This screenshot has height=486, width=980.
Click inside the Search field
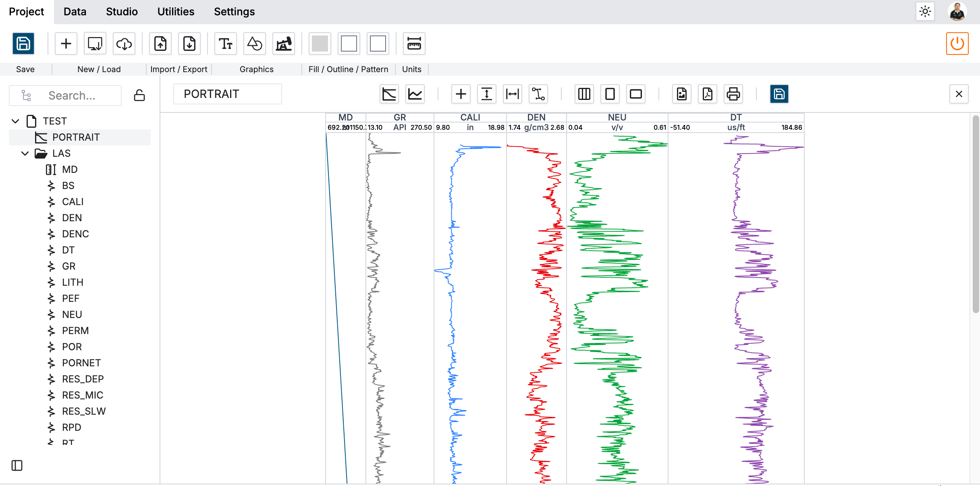click(77, 96)
